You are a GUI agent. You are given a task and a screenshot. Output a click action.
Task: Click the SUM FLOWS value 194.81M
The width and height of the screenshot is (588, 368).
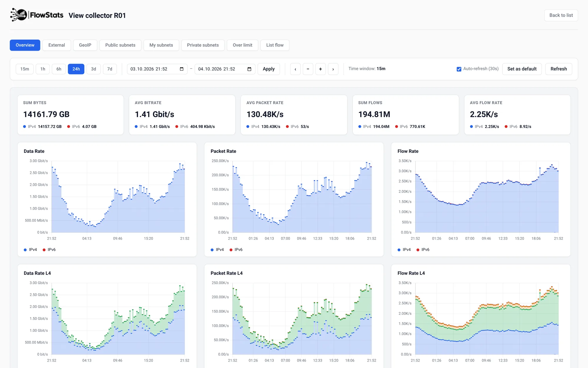(374, 114)
